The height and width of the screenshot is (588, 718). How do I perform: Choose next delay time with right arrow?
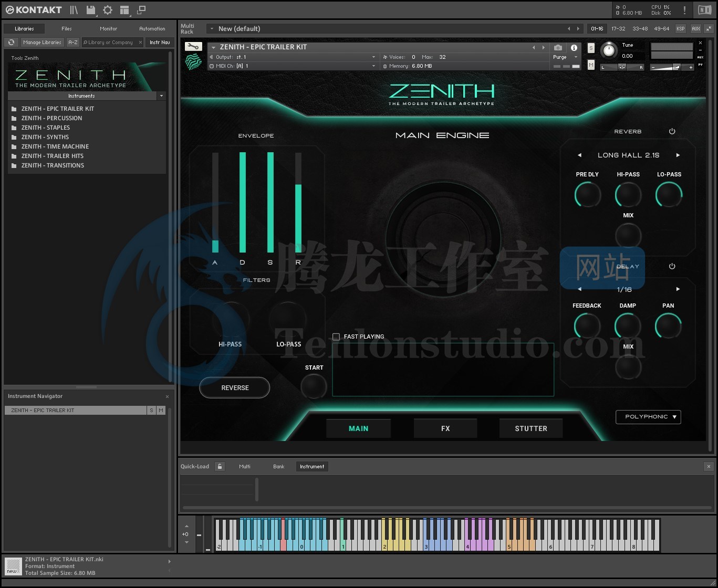pos(678,289)
